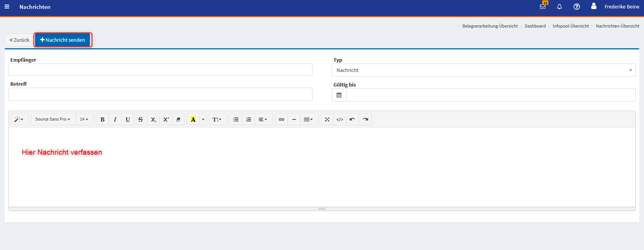Open notifications bell in header
644x250 pixels.
(x=559, y=7)
